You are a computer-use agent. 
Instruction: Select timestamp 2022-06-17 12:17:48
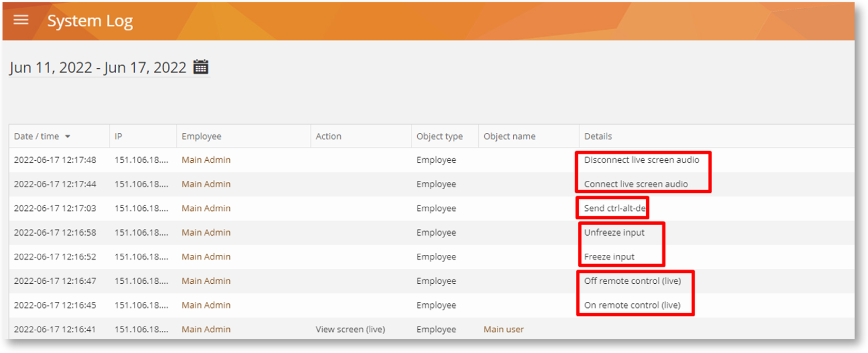pyautogui.click(x=55, y=160)
